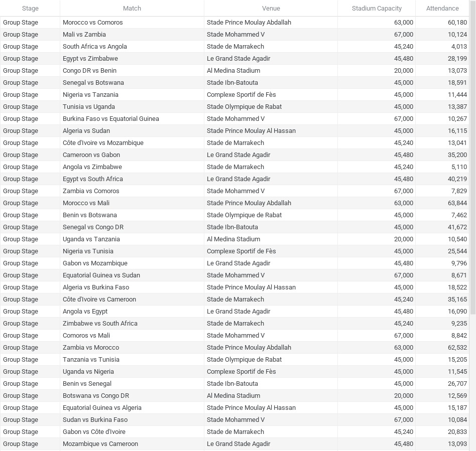Viewport: 476px width, 451px height.
Task: Select the Cameroon vs Gabon match cell
Action: [x=91, y=155]
